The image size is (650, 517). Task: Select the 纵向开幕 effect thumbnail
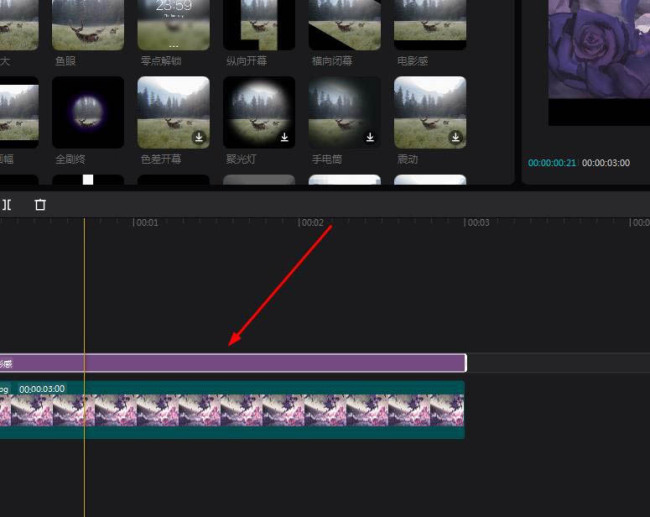pyautogui.click(x=259, y=25)
